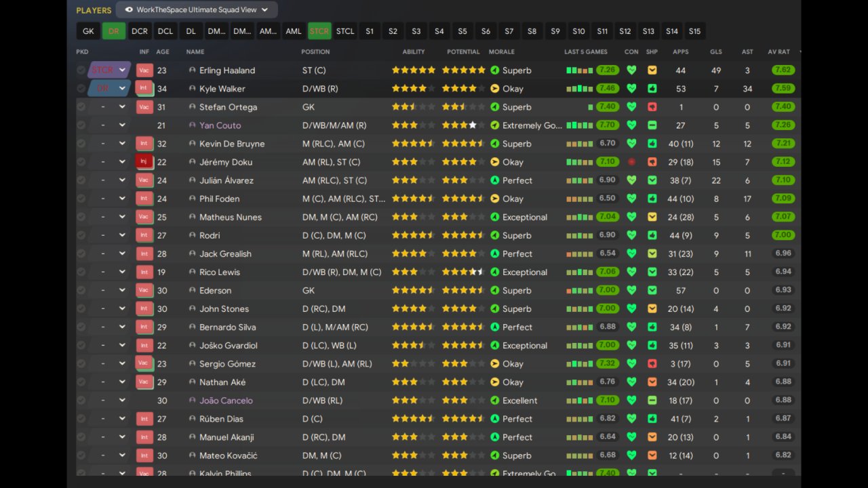Click Erling Haaland's Superb morale icon
This screenshot has width=868, height=488.
495,70
